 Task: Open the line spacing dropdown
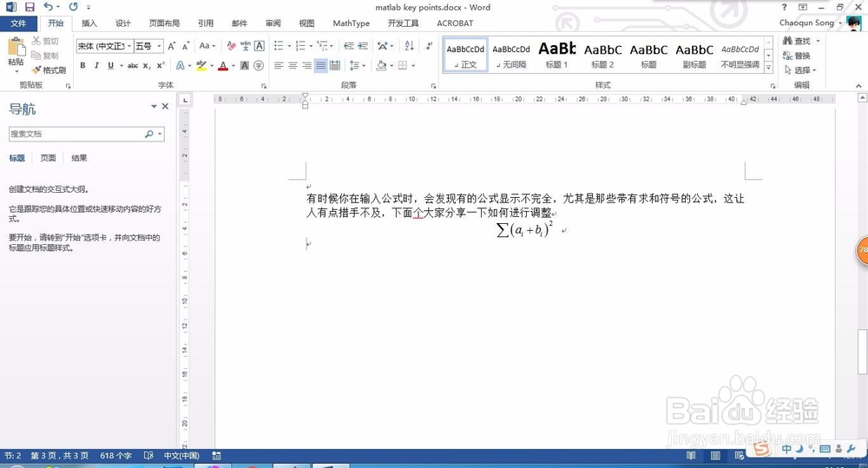[358, 65]
